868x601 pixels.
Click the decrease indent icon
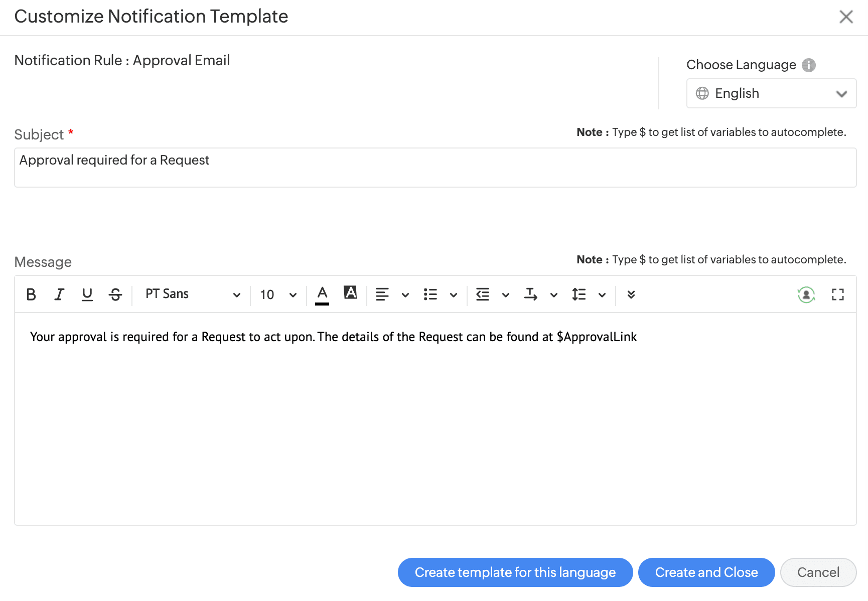tap(483, 294)
